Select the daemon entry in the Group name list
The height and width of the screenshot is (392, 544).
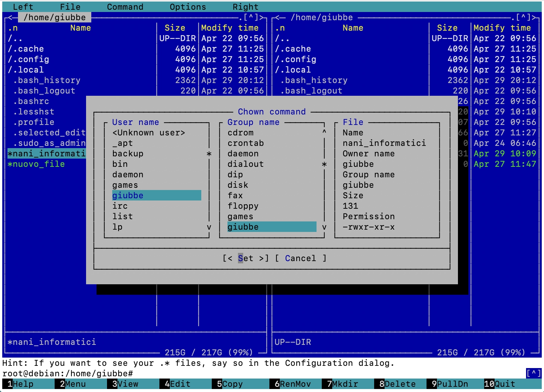tap(243, 153)
